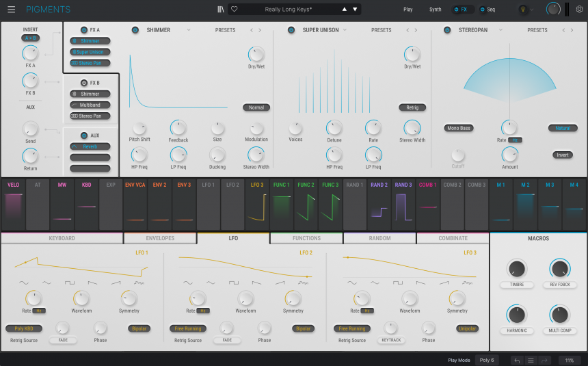
Task: Switch LFO 1 polarity Bipolar toggle
Action: (139, 328)
